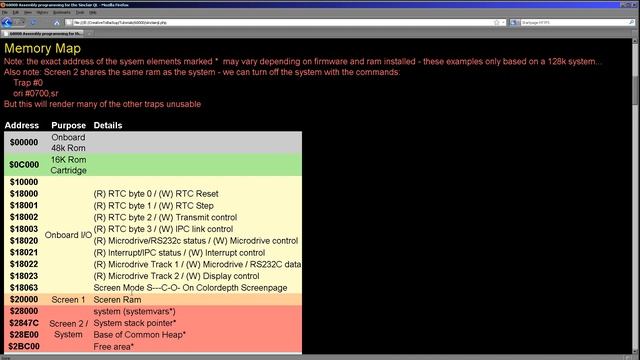The width and height of the screenshot is (640, 360).
Task: Click the scrollbar up arrow
Action: (636, 41)
